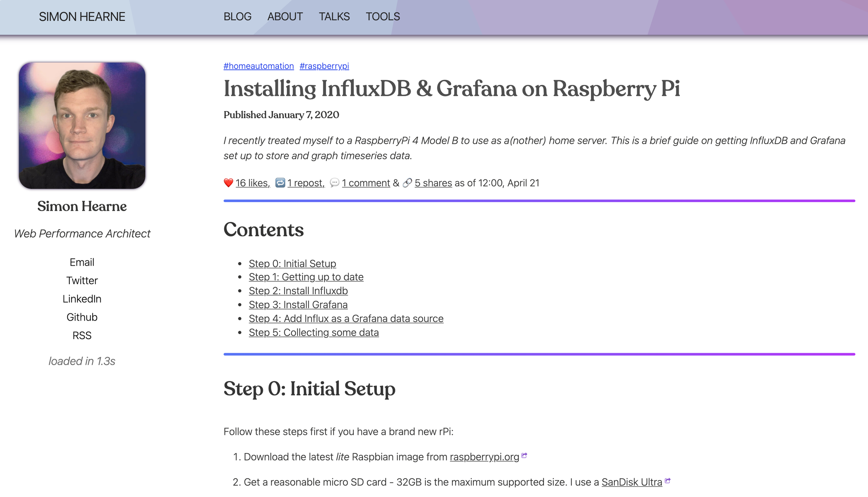Jump to Step 4: Add Influx data source
The image size is (868, 497).
[346, 318]
